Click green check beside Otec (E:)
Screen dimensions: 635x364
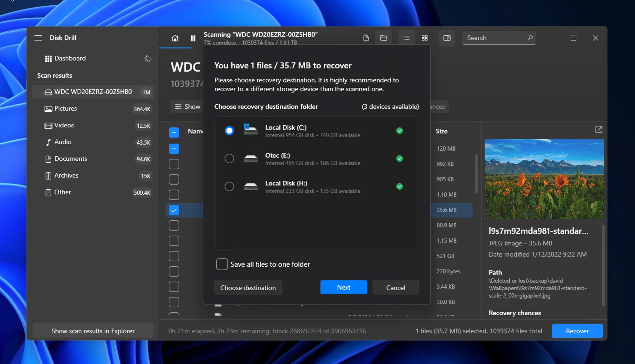coord(399,159)
